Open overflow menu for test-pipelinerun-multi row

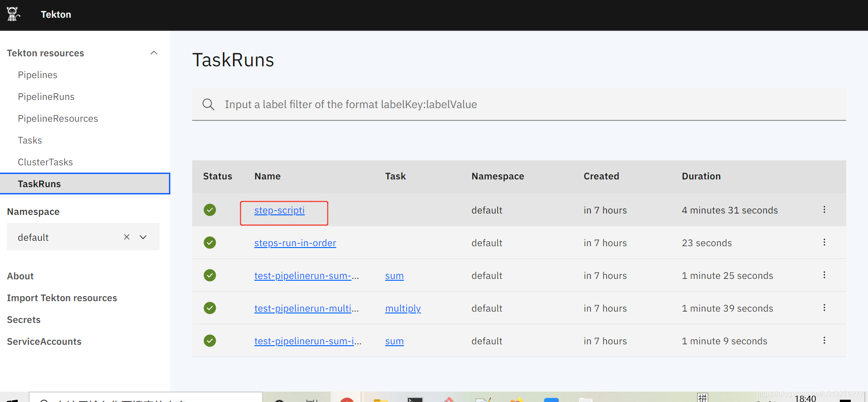point(824,308)
